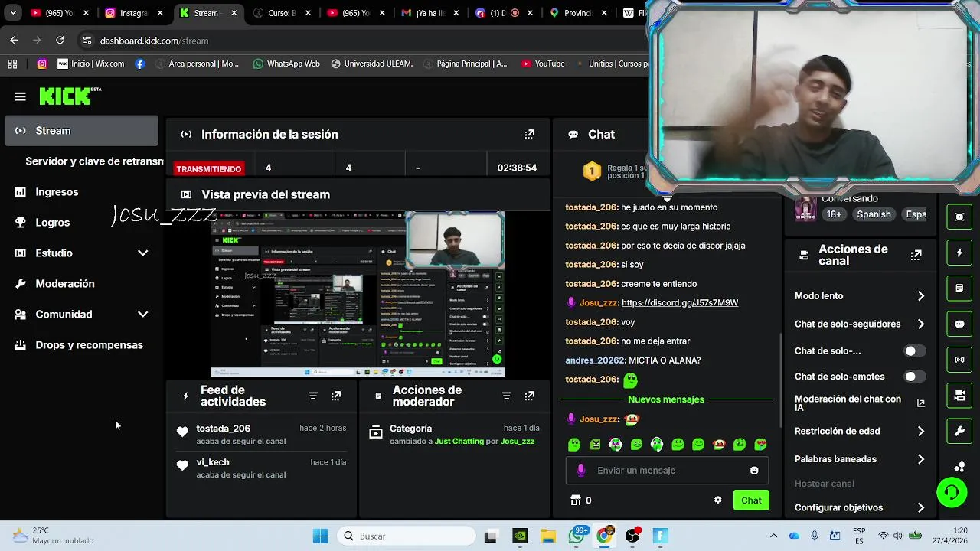Open the chat shop icon
Image resolution: width=980 pixels, height=551 pixels.
576,500
